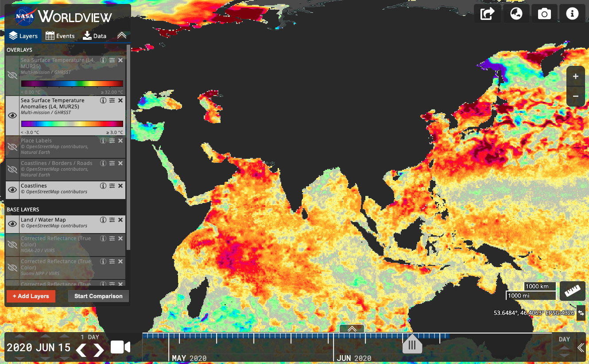Step forward one day with right arrow
The height and width of the screenshot is (364, 589).
(x=98, y=350)
